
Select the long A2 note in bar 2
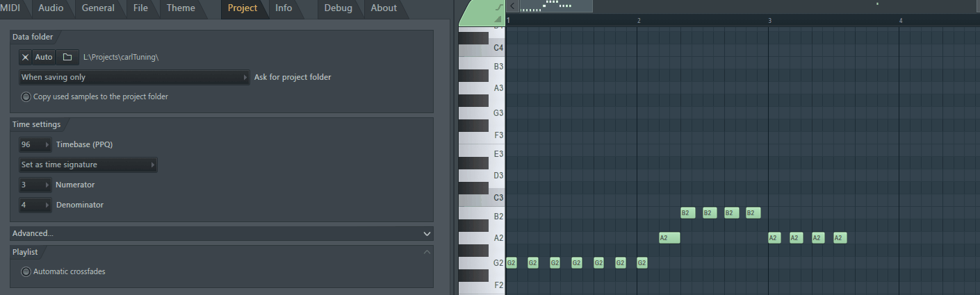669,238
